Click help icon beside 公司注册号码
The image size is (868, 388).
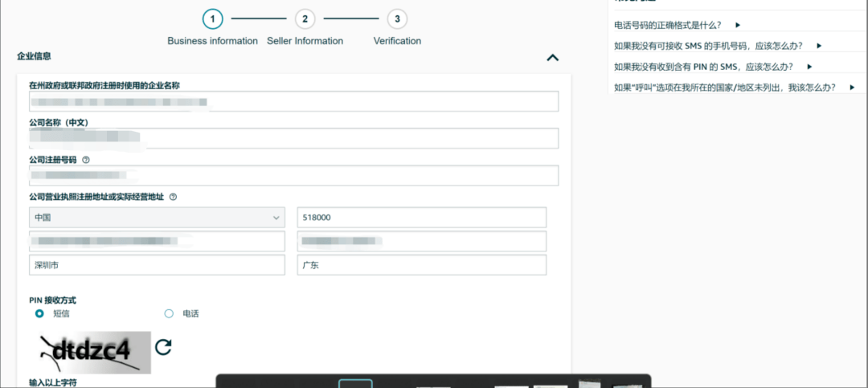click(x=86, y=160)
